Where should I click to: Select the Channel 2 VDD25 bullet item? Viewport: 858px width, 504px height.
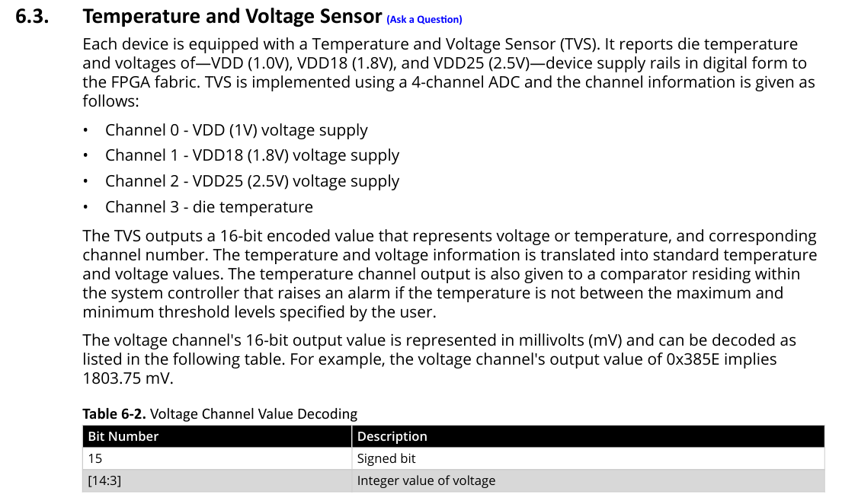[x=252, y=181]
